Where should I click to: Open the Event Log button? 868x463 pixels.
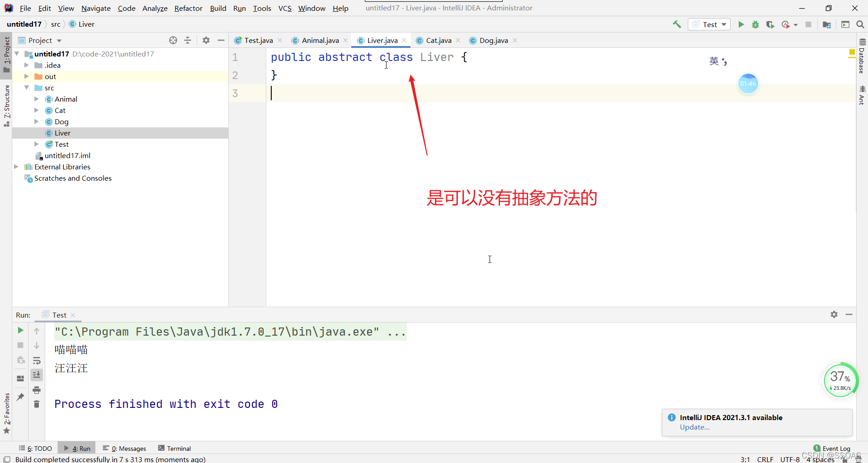point(832,449)
